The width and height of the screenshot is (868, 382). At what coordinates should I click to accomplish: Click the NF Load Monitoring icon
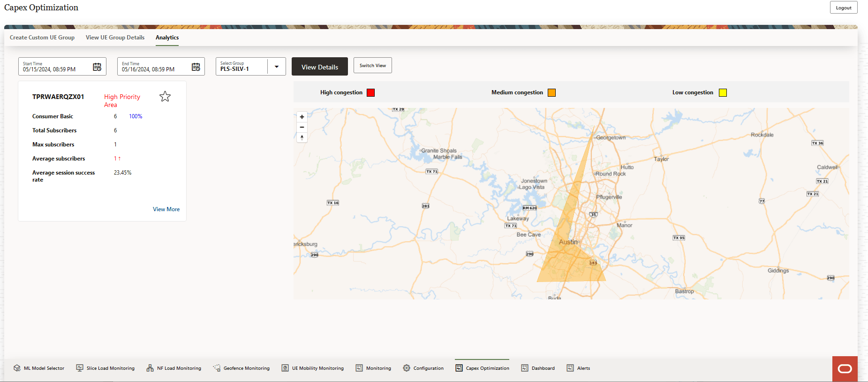150,368
